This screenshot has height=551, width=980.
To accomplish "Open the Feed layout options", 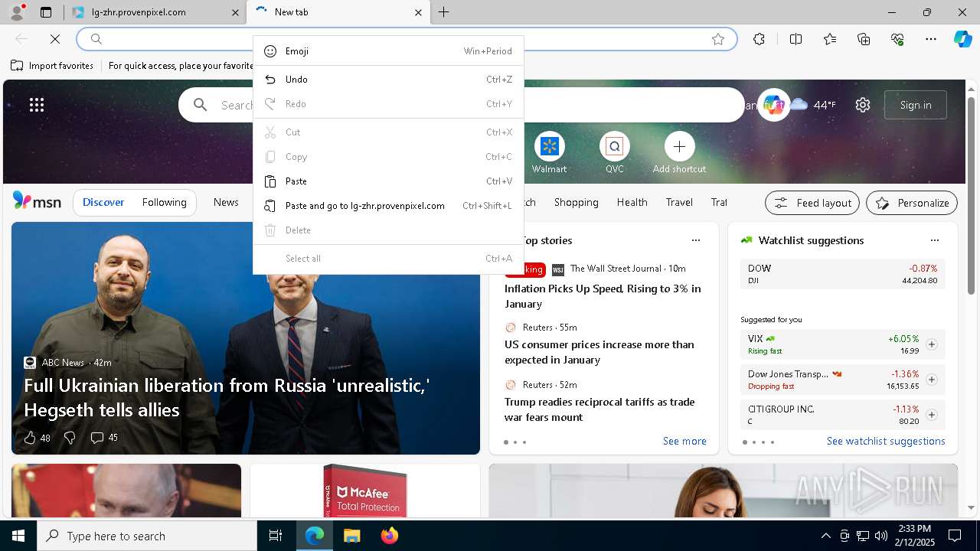I will tap(812, 203).
